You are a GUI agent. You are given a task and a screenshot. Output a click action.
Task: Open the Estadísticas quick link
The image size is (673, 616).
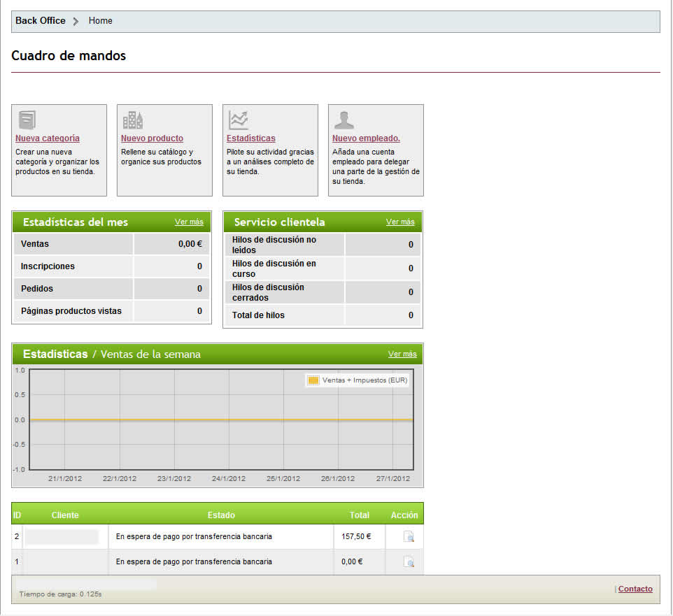click(250, 138)
